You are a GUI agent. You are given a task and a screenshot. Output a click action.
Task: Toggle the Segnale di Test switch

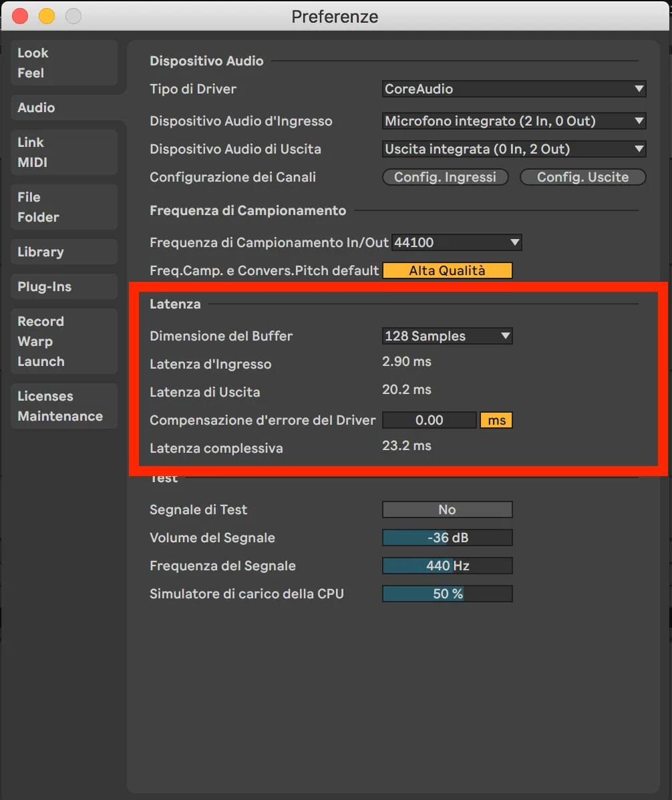[x=448, y=510]
